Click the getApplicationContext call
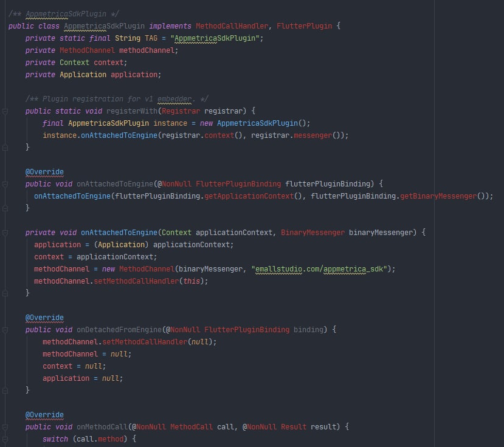Screen dimensions: 504x447 [x=254, y=196]
